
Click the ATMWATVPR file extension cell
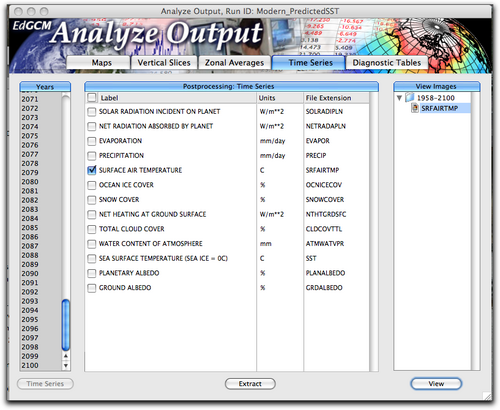pos(325,244)
